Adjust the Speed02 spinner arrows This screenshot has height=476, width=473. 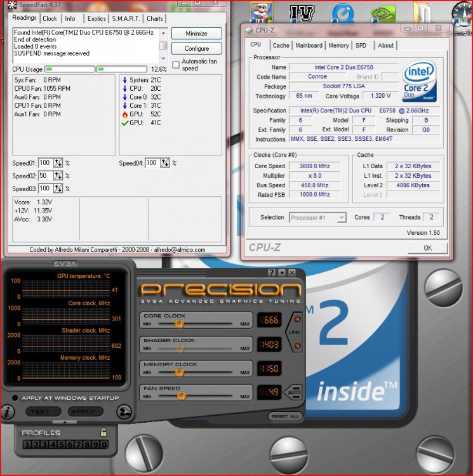click(x=58, y=176)
